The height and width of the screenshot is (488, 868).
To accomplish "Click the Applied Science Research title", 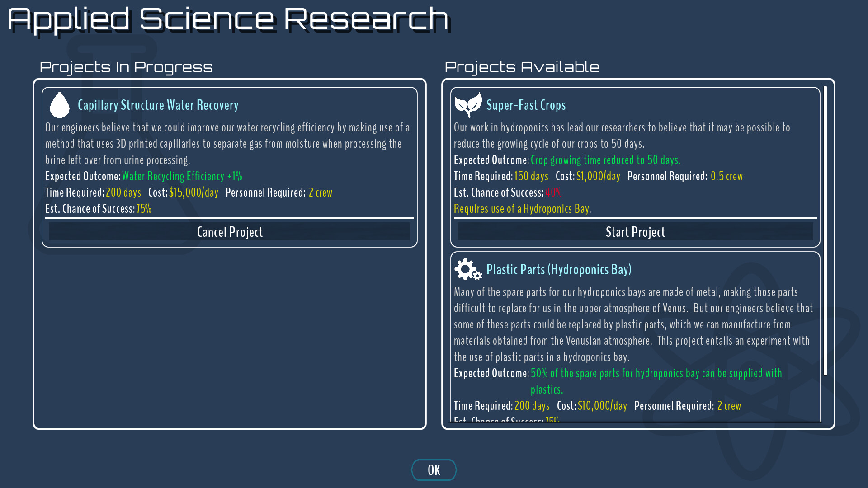I will tap(228, 19).
